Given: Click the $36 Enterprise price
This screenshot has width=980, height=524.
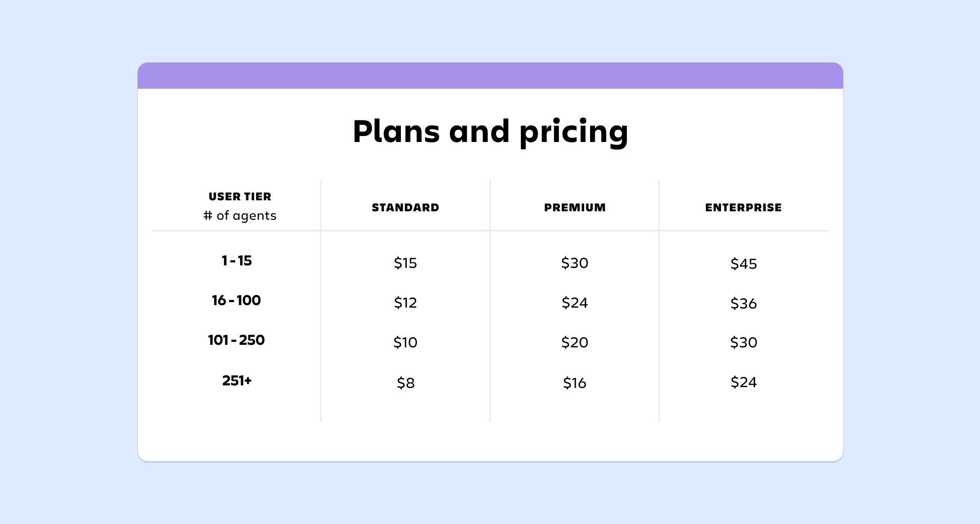Looking at the screenshot, I should click(x=743, y=304).
